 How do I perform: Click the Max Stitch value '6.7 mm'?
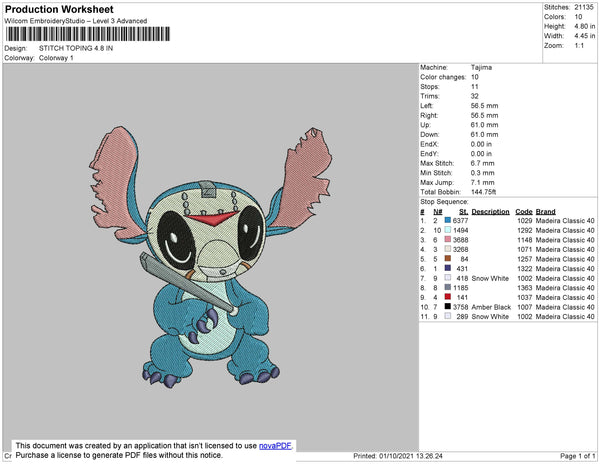(x=483, y=163)
